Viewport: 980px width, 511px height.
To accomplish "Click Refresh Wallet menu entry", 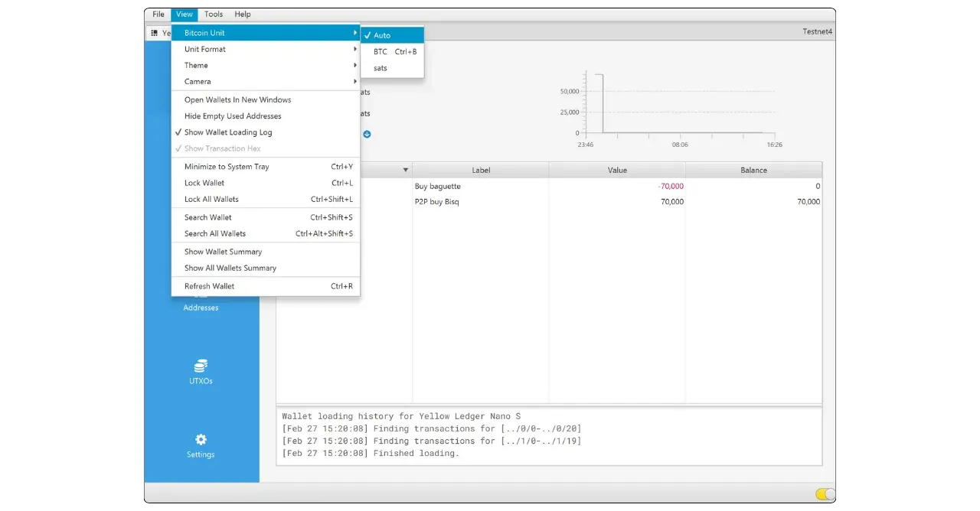I will click(x=209, y=286).
